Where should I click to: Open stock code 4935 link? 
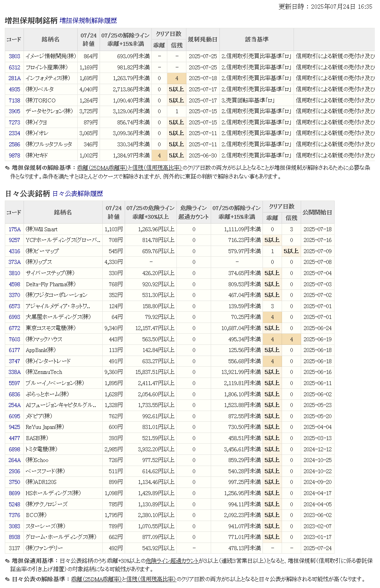pyautogui.click(x=14, y=89)
